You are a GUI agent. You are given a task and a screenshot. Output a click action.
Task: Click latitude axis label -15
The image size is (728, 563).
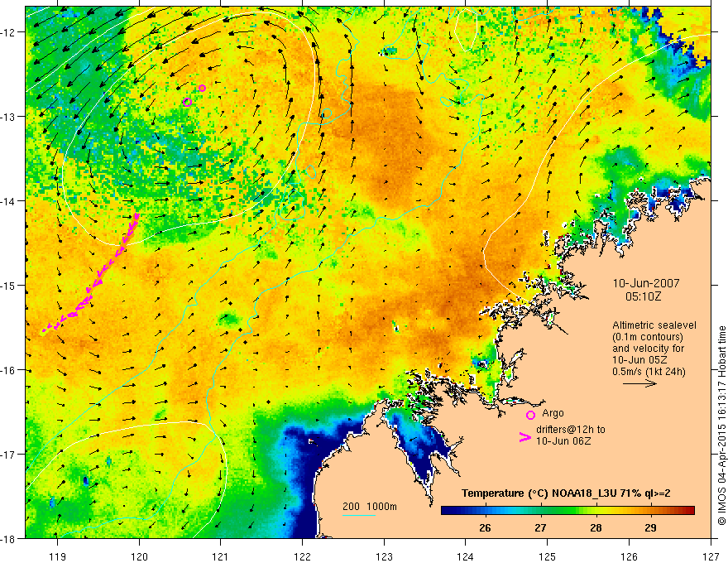point(8,285)
